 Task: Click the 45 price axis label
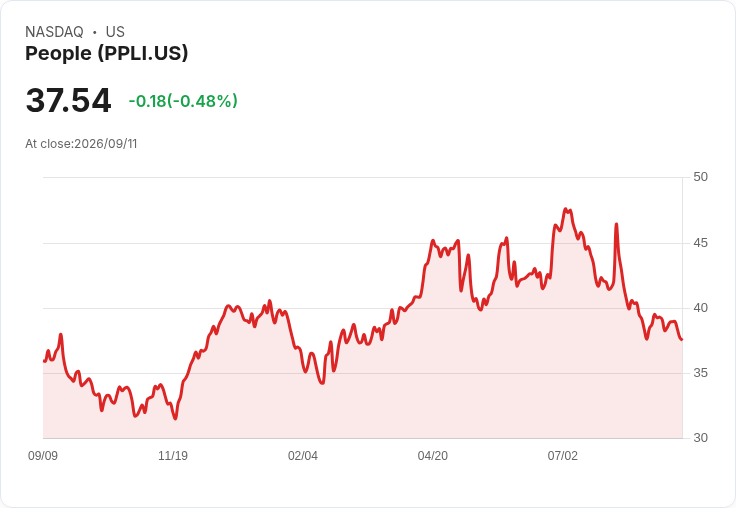click(x=700, y=243)
